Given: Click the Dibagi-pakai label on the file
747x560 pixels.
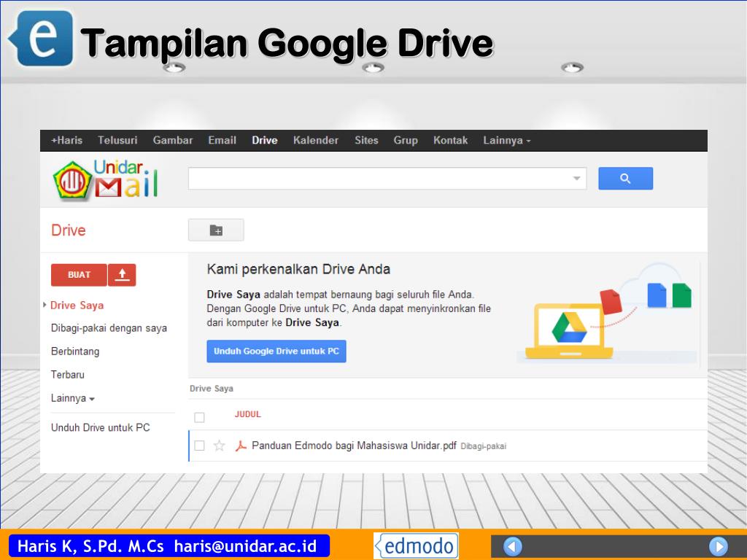Looking at the screenshot, I should pos(484,447).
